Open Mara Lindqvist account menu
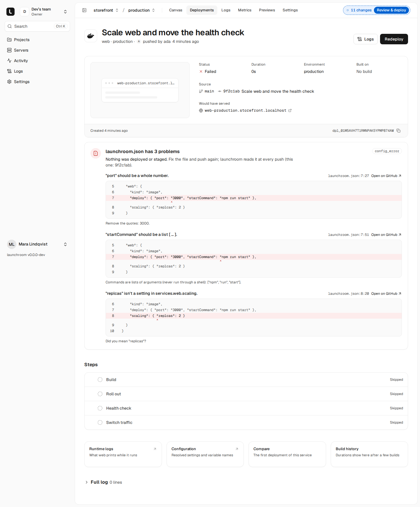Viewport: 420px width, 507px height. pyautogui.click(x=37, y=244)
